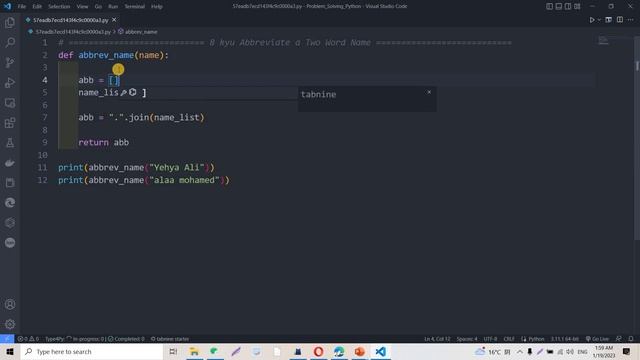Toggle the bottom panel layout
The image size is (640, 360).
559,6
